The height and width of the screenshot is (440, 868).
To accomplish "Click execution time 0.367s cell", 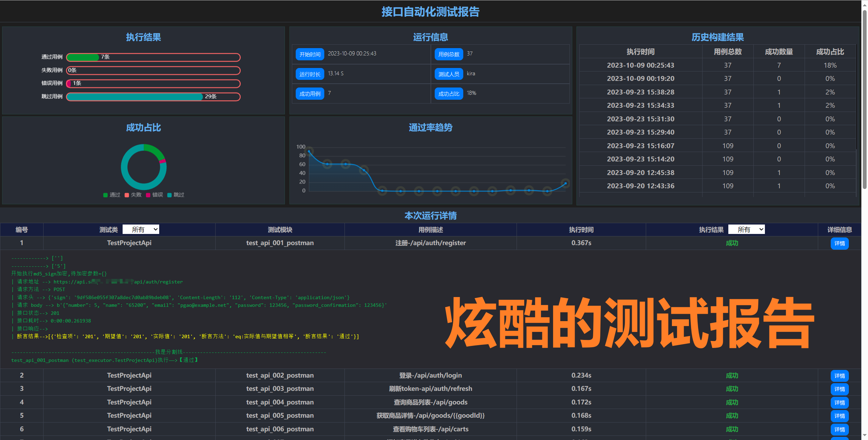I will [581, 243].
